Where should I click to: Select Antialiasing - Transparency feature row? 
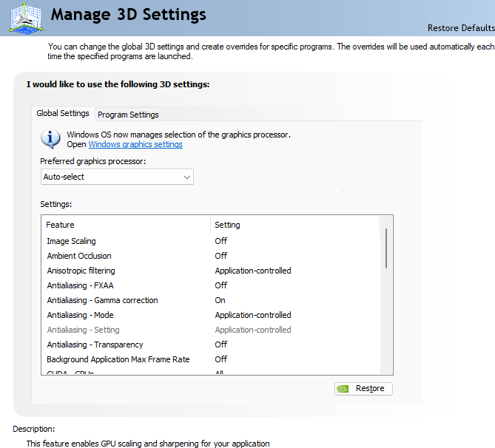click(95, 345)
